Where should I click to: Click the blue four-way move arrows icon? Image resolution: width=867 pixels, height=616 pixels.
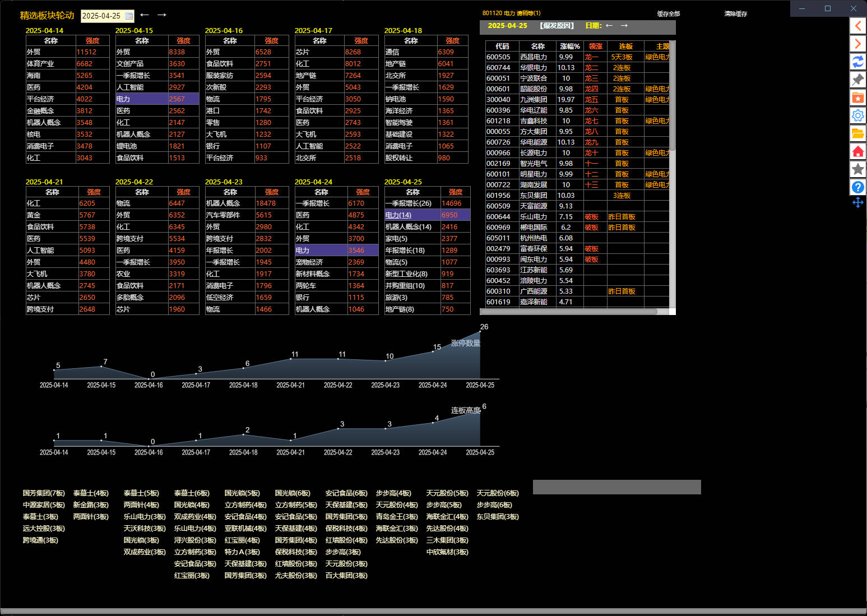click(857, 202)
